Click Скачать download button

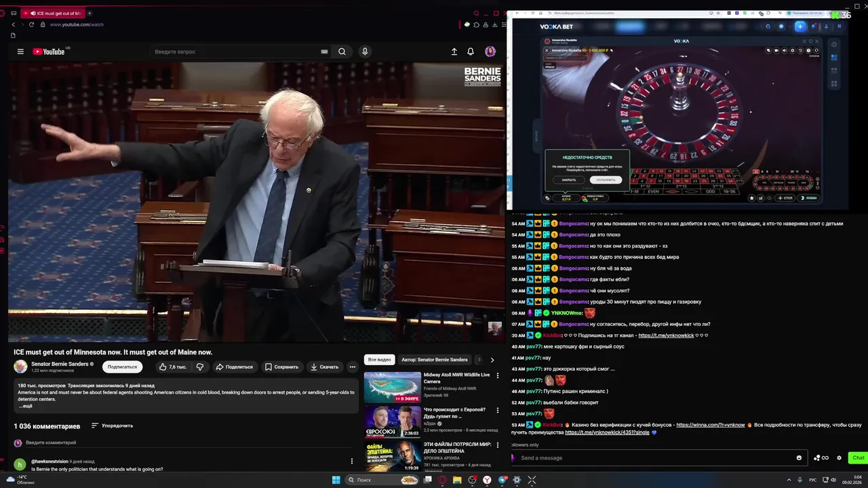[x=324, y=367]
